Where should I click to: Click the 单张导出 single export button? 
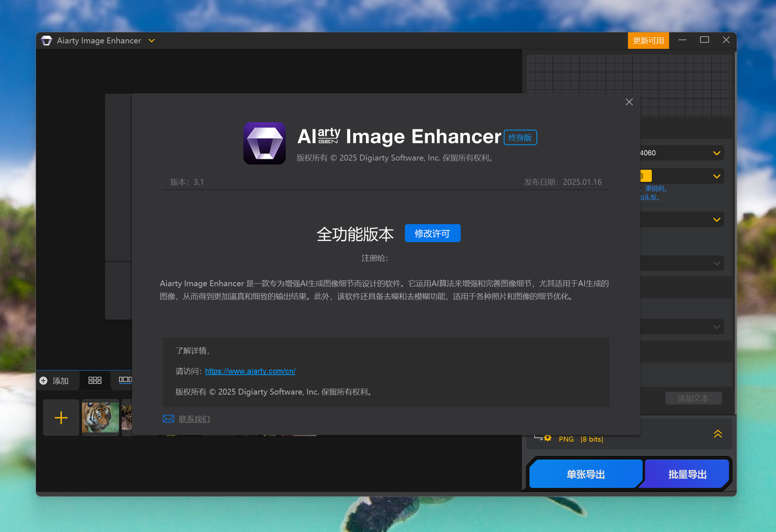click(x=585, y=474)
